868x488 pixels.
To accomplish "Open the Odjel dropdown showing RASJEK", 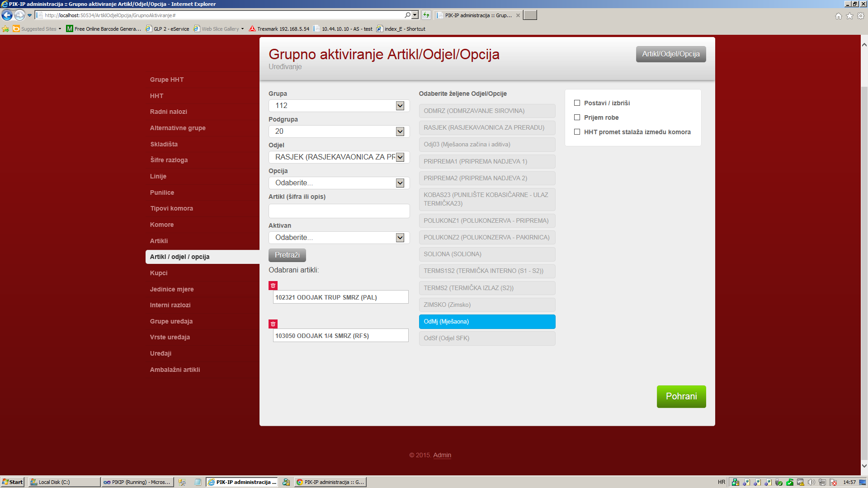I will coord(339,157).
